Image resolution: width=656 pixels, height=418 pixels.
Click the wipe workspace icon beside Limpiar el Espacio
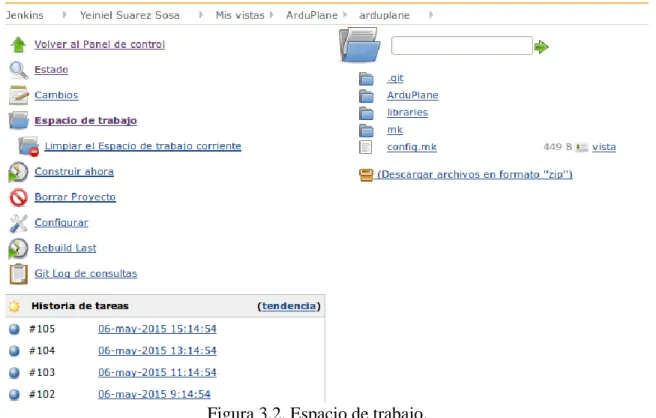click(29, 146)
